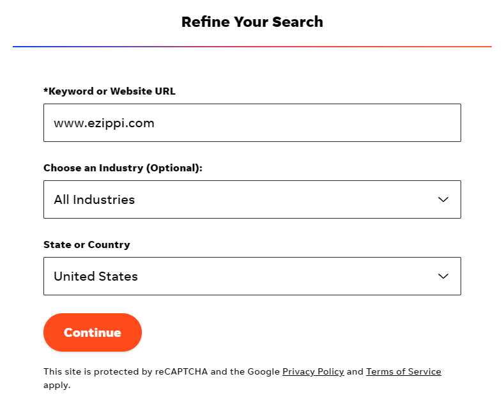Viewport: 504px width, 420px height.
Task: Click the www.ezippi.com text in the field
Action: [x=104, y=123]
